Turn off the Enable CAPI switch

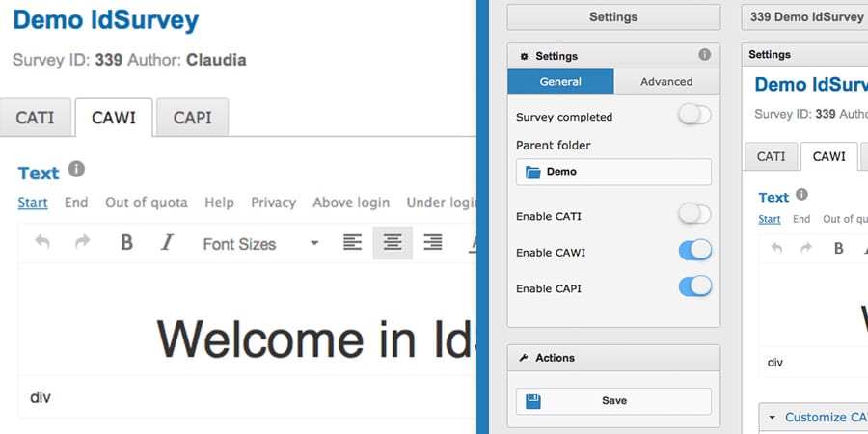point(694,286)
